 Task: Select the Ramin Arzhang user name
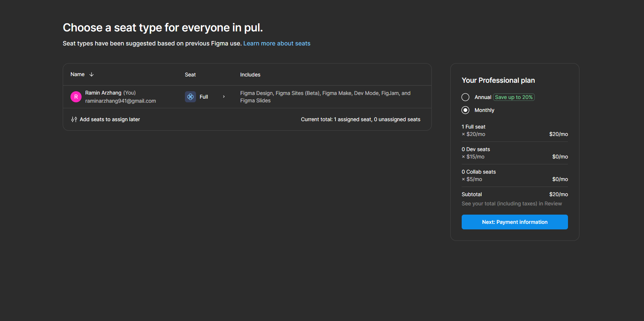coord(103,93)
